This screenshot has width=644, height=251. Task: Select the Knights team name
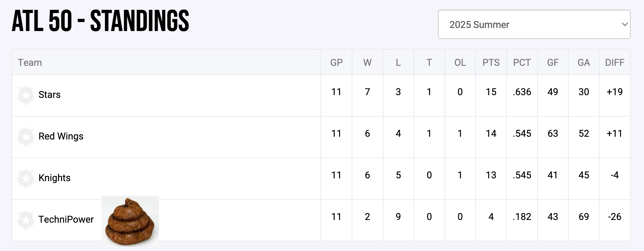pos(54,178)
